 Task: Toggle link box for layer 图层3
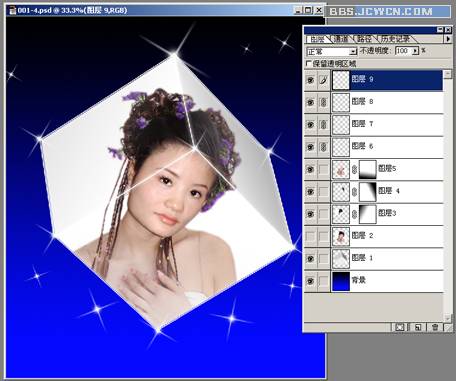tap(323, 214)
